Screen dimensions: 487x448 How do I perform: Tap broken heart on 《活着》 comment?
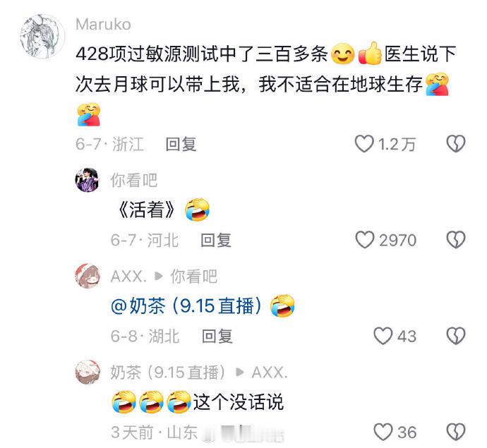[x=456, y=240]
